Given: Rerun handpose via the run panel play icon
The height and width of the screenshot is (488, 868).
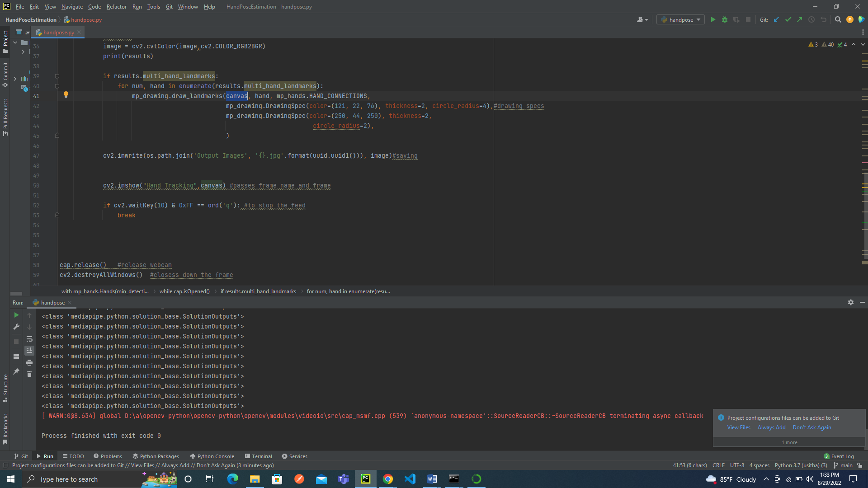Looking at the screenshot, I should coord(17,315).
